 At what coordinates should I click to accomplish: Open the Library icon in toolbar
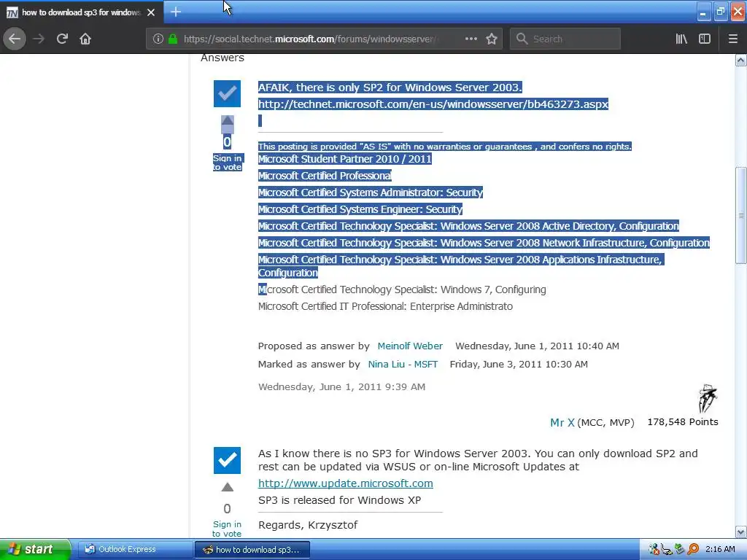tap(681, 39)
